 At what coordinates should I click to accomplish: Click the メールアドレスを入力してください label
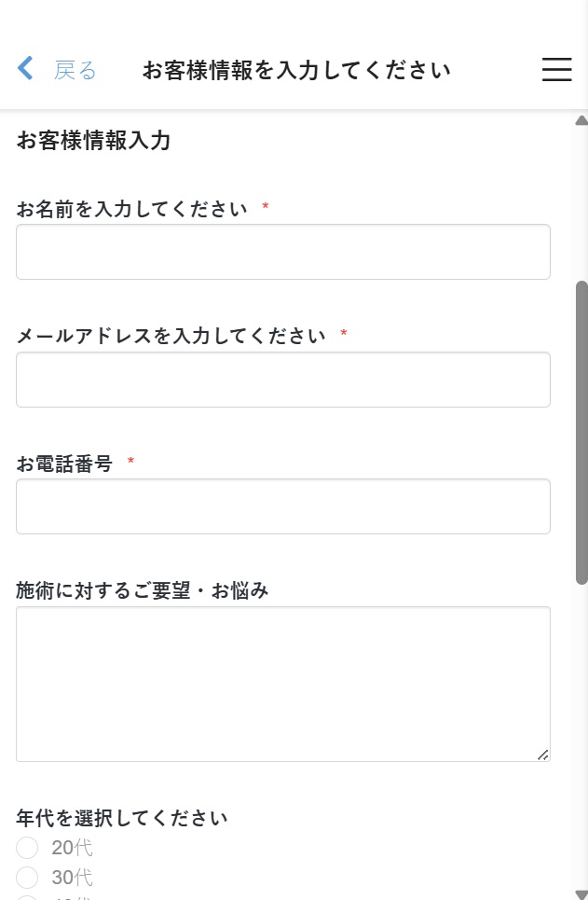[x=171, y=335]
